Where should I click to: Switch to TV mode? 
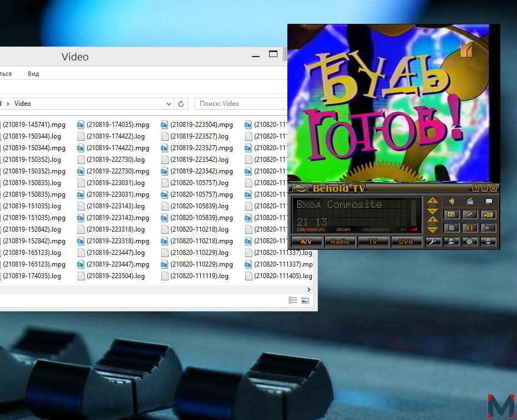(373, 242)
